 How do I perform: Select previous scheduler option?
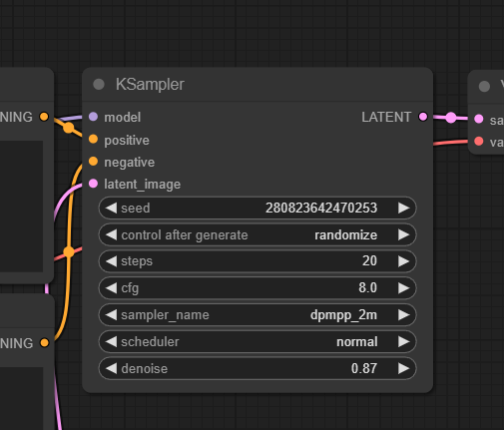(x=111, y=341)
